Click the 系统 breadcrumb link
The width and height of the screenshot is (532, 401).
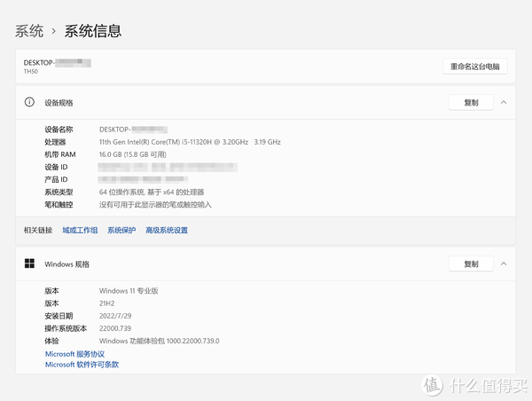[29, 31]
